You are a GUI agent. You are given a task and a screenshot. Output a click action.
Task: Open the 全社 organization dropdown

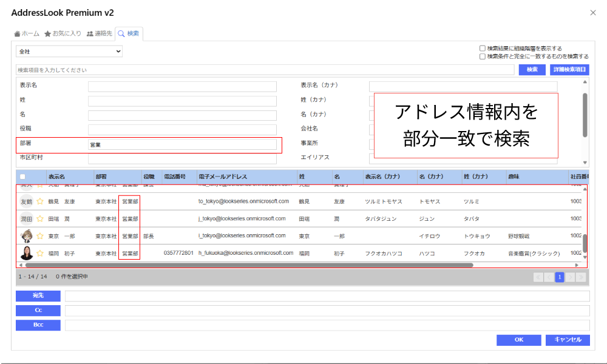pos(69,52)
